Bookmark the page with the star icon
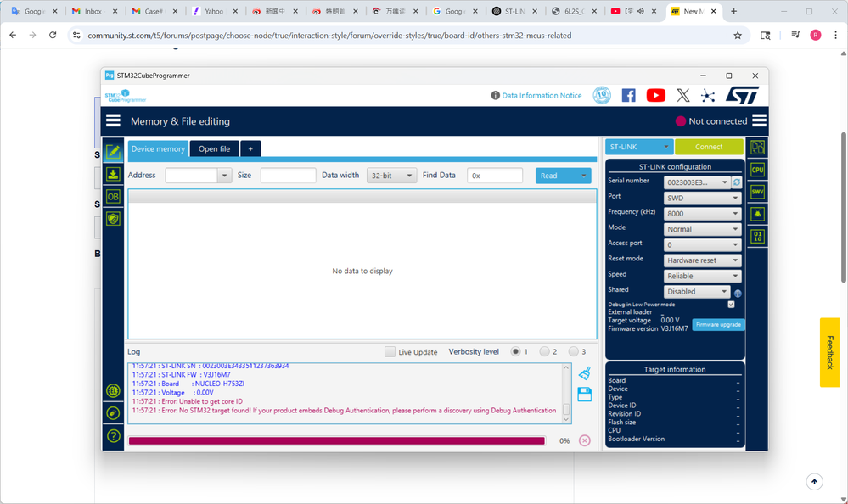 [738, 35]
